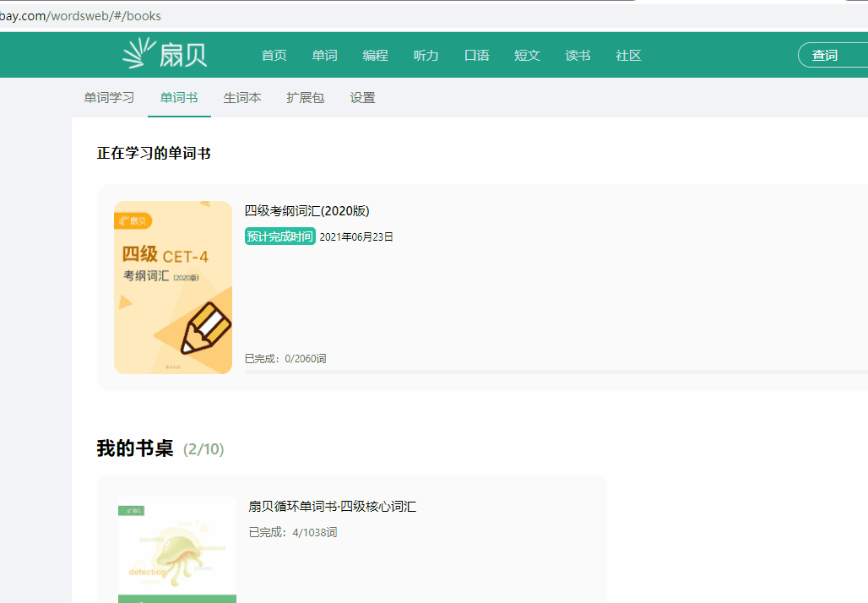The width and height of the screenshot is (868, 603).
Task: Open the 设置 tab
Action: [362, 98]
